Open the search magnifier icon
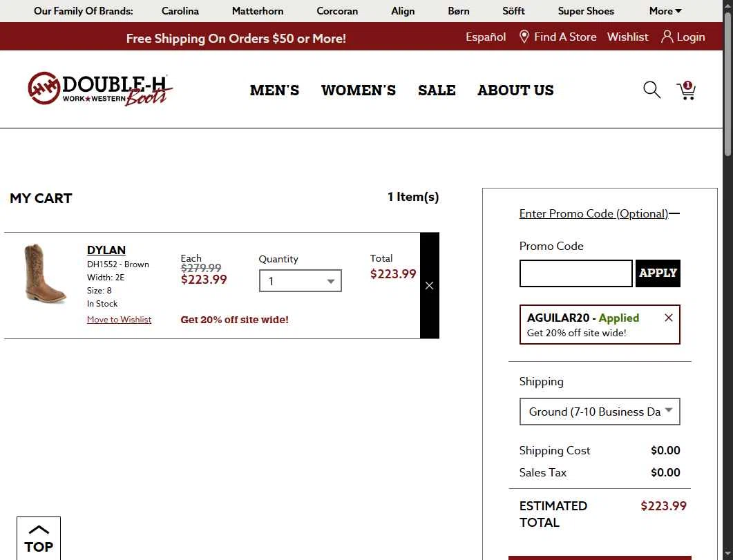Image resolution: width=733 pixels, height=560 pixels. tap(651, 90)
